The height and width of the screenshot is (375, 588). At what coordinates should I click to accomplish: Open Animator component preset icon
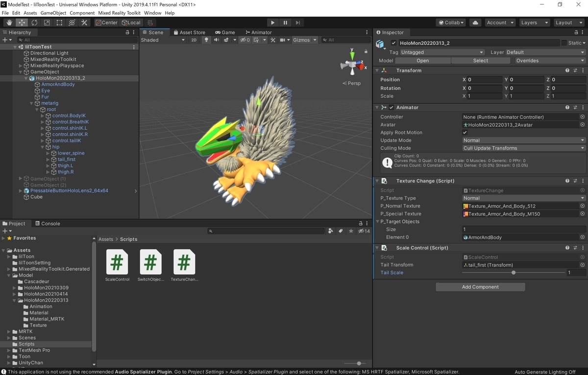(575, 107)
